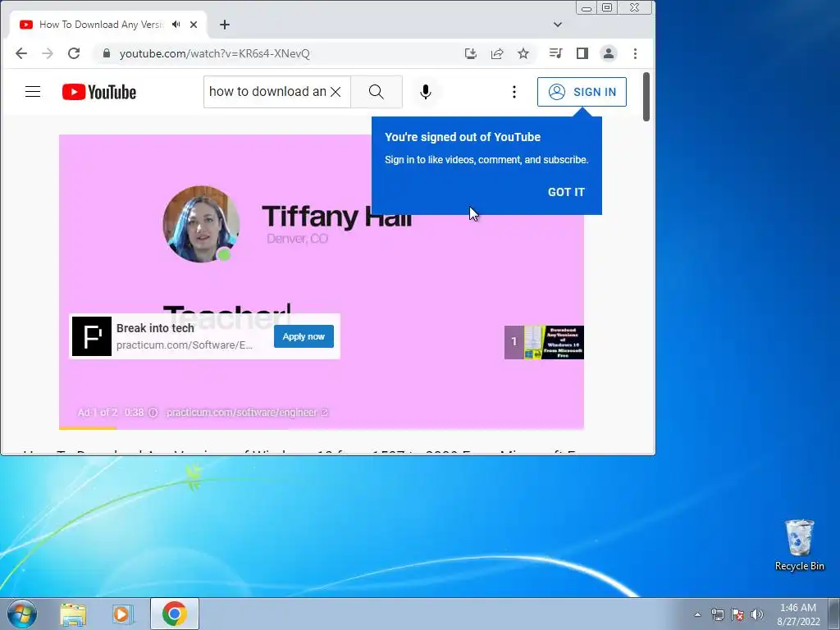Screen dimensions: 840x630
Task: Click the Show desktop button
Action: click(834, 614)
